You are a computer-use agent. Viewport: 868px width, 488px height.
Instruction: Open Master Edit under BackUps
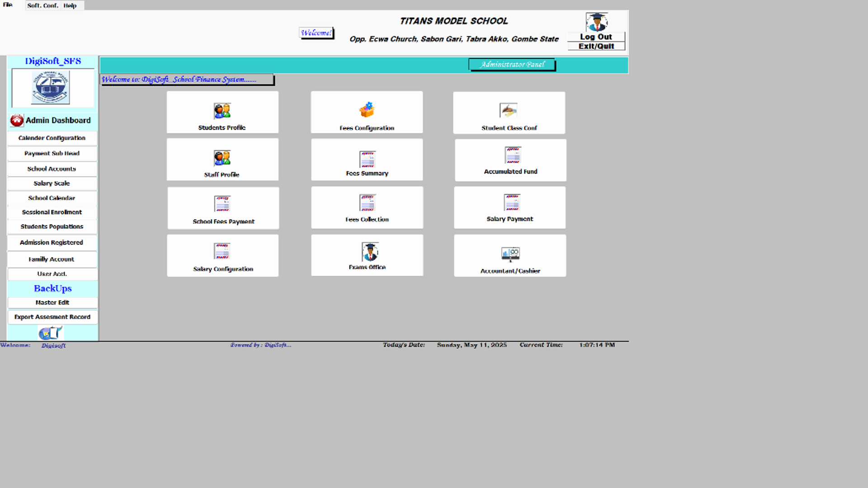click(52, 302)
